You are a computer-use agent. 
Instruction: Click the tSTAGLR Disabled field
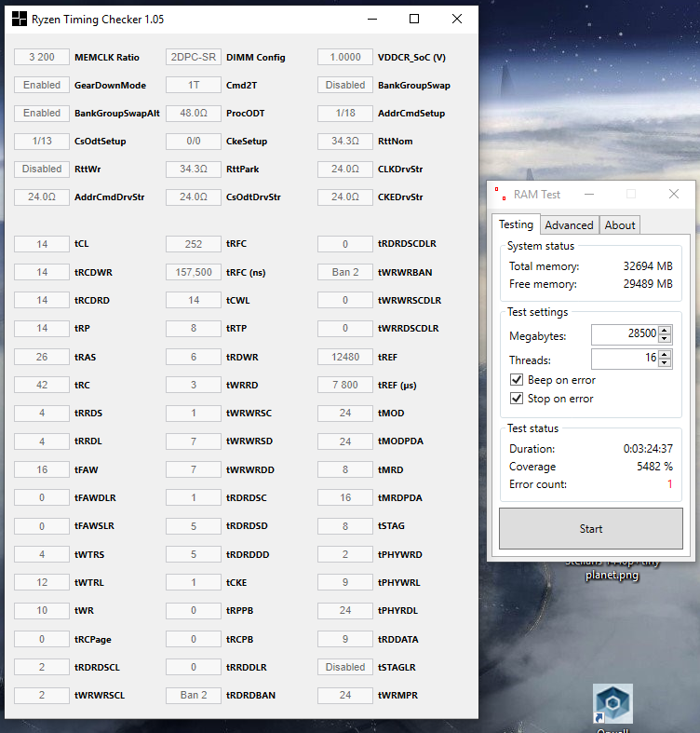(345, 667)
